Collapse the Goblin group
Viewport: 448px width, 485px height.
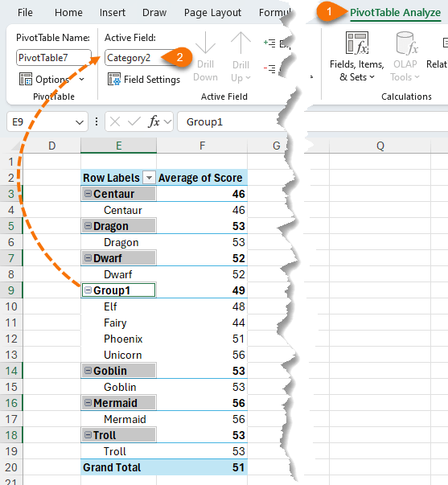coord(88,371)
